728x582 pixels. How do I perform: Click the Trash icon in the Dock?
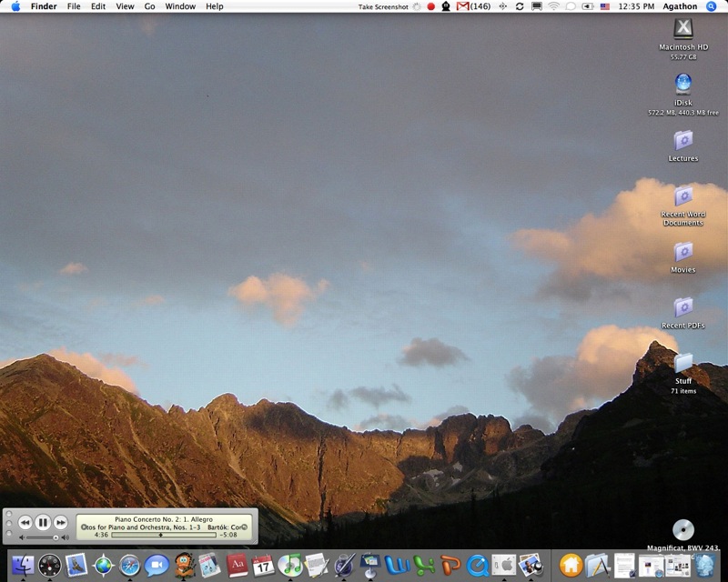pyautogui.click(x=705, y=565)
